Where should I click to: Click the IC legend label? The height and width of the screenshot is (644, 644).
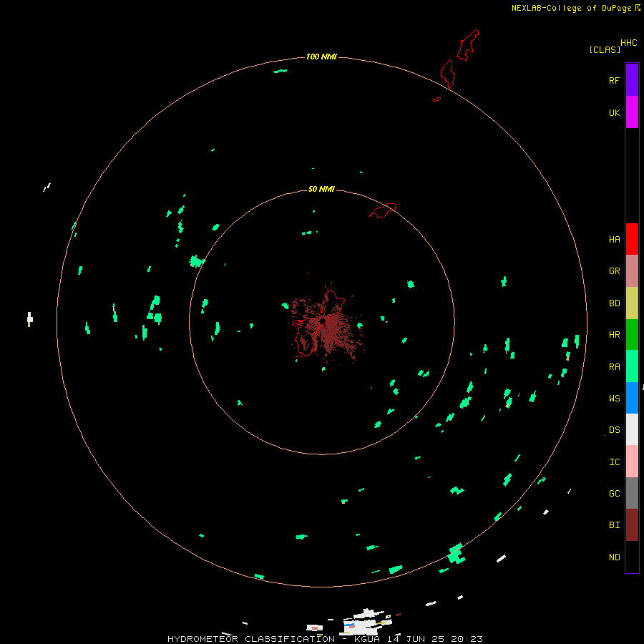[x=614, y=462]
